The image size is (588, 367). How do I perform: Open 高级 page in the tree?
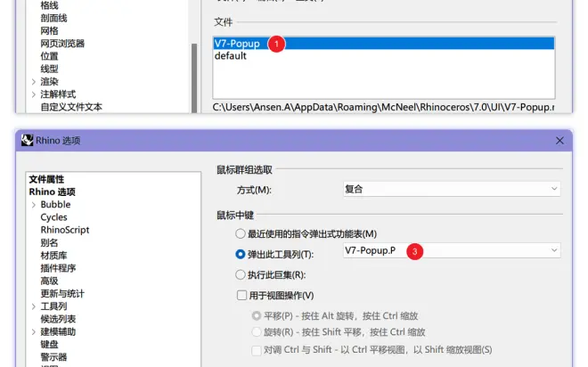click(49, 281)
